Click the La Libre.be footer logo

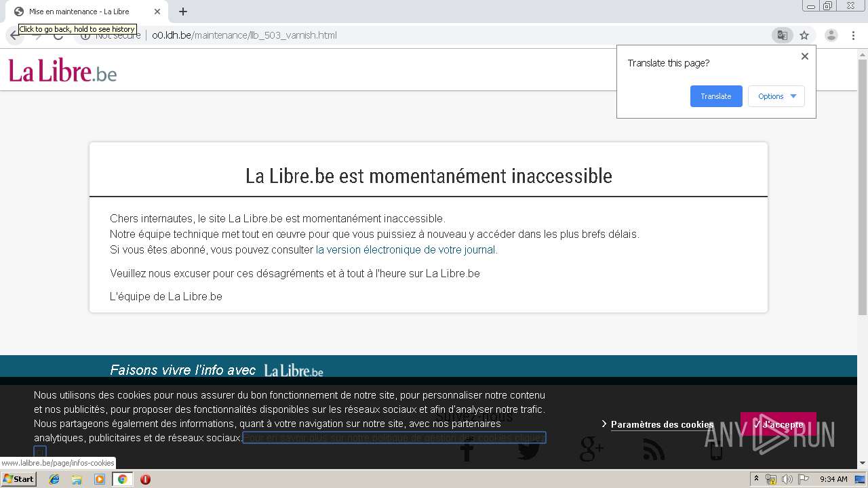(x=294, y=371)
